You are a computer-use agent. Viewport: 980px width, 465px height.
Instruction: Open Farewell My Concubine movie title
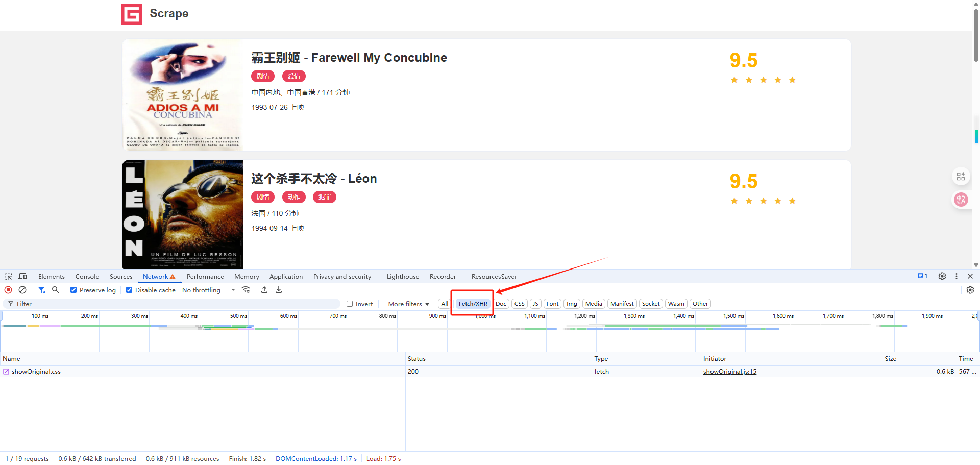click(x=349, y=58)
